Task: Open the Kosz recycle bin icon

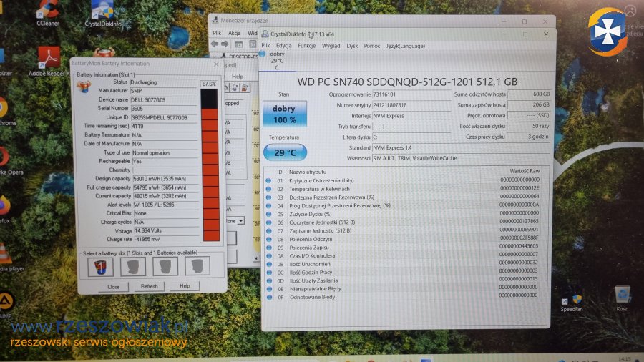Action: tap(622, 299)
